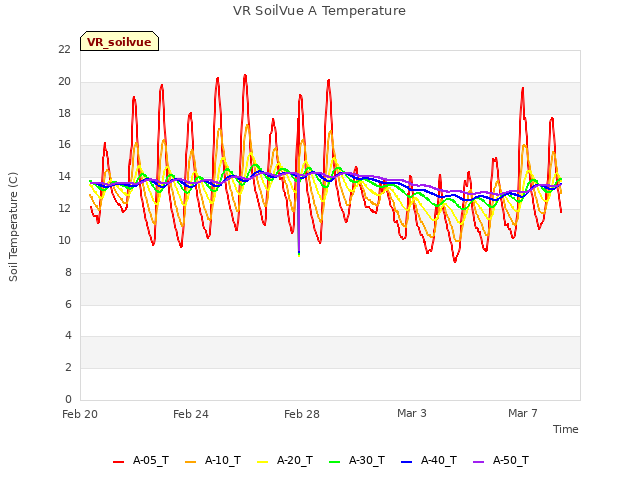This screenshot has height=480, width=640.
Task: Click the green A-30_T legend swatch
Action: tap(334, 462)
